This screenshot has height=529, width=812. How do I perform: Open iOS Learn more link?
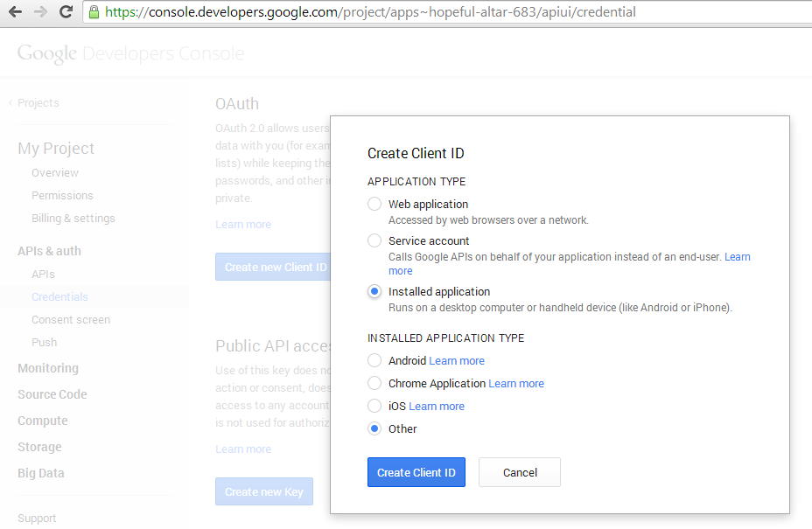coord(437,407)
